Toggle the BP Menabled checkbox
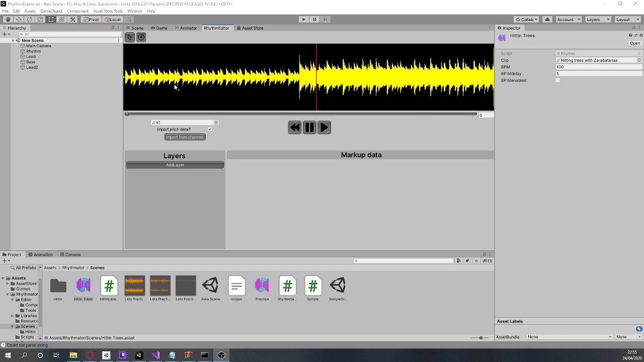This screenshot has width=644, height=362. [558, 80]
